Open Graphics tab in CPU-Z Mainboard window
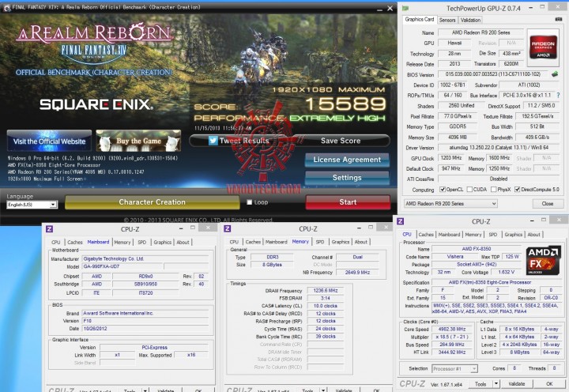Screen dimensions: 569x392 (162, 242)
